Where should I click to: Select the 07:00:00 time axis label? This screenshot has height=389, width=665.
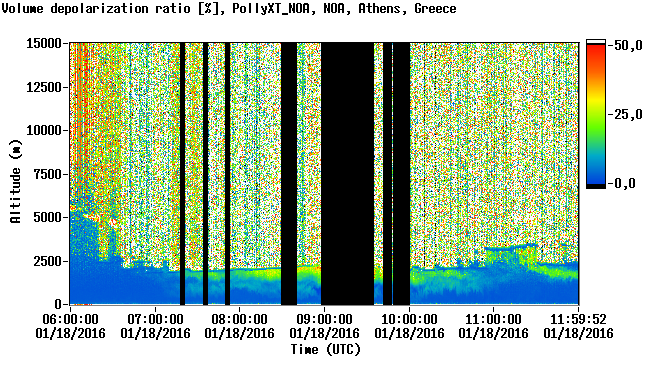pos(155,319)
